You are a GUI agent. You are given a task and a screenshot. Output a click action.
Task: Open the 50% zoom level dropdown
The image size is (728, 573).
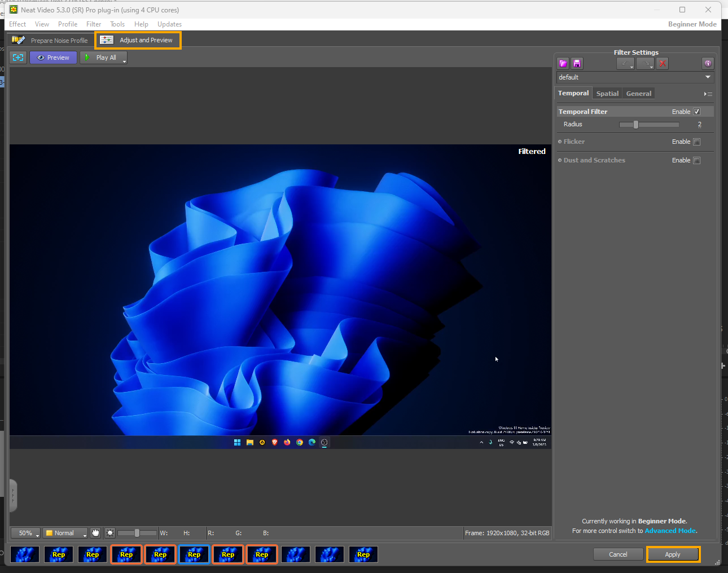[26, 533]
